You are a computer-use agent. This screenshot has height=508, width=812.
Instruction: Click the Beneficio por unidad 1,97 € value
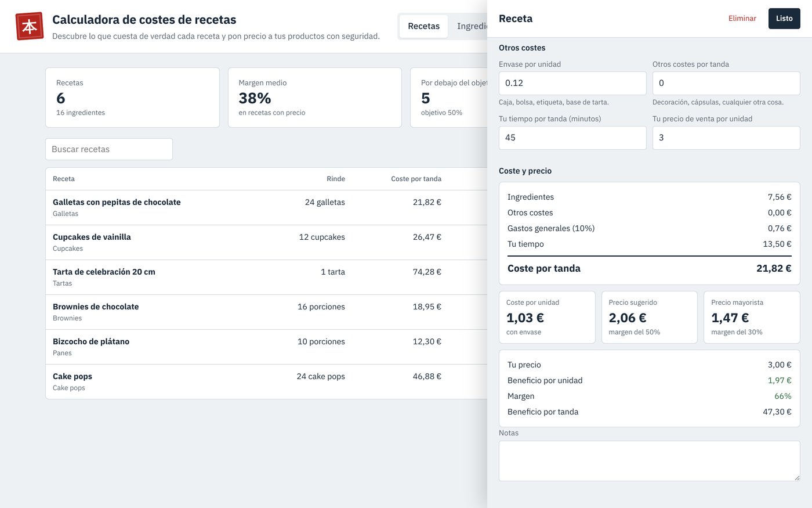pos(780,380)
